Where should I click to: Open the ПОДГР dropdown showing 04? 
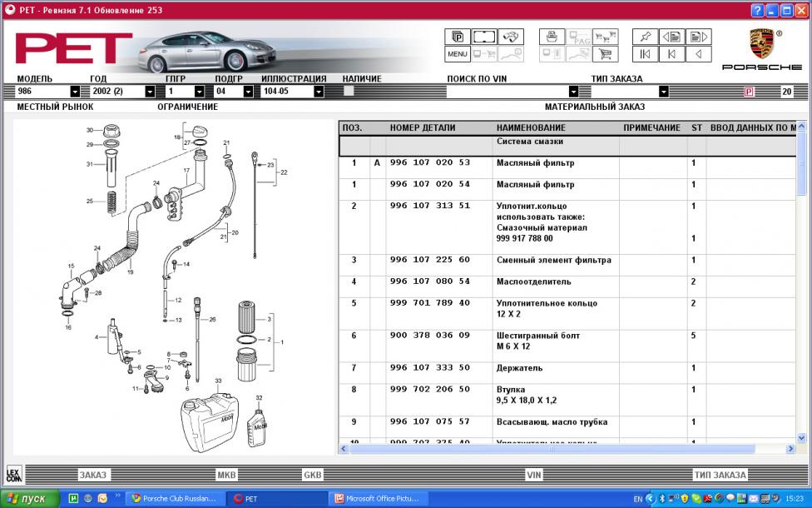pos(248,92)
